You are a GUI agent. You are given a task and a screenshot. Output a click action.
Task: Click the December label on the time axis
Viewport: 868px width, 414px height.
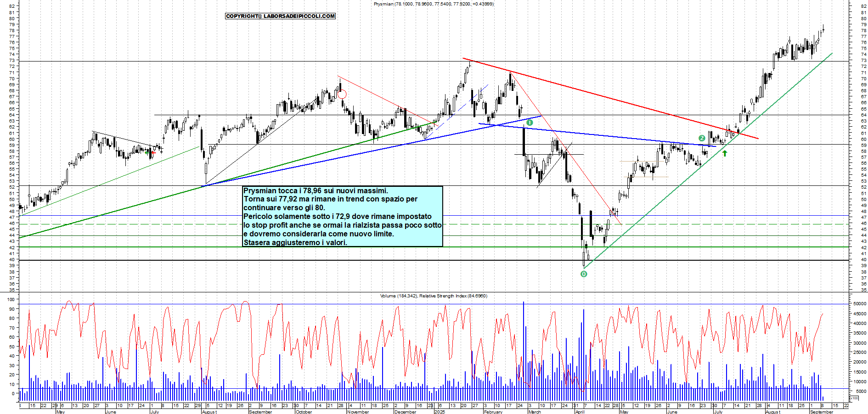(406, 412)
